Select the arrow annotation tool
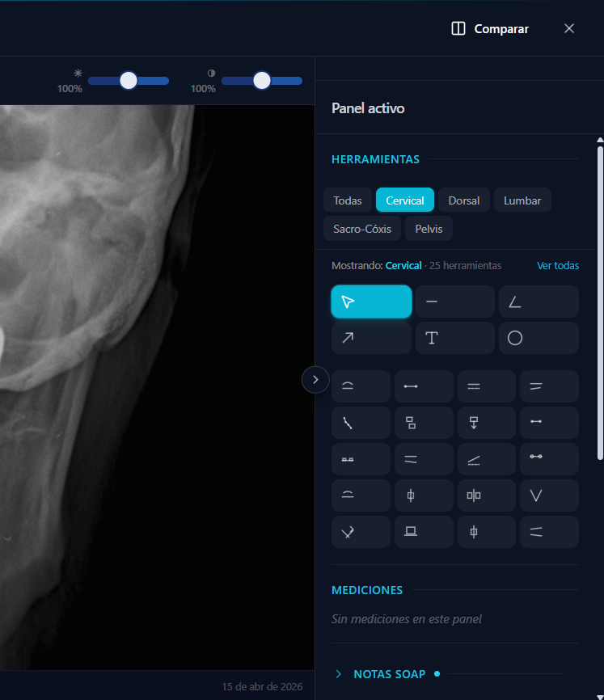The height and width of the screenshot is (700, 604). (371, 338)
